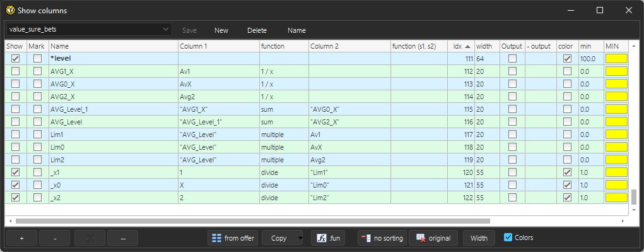Image resolution: width=644 pixels, height=252 pixels.
Task: Click the single minus remove button
Action: [56, 238]
